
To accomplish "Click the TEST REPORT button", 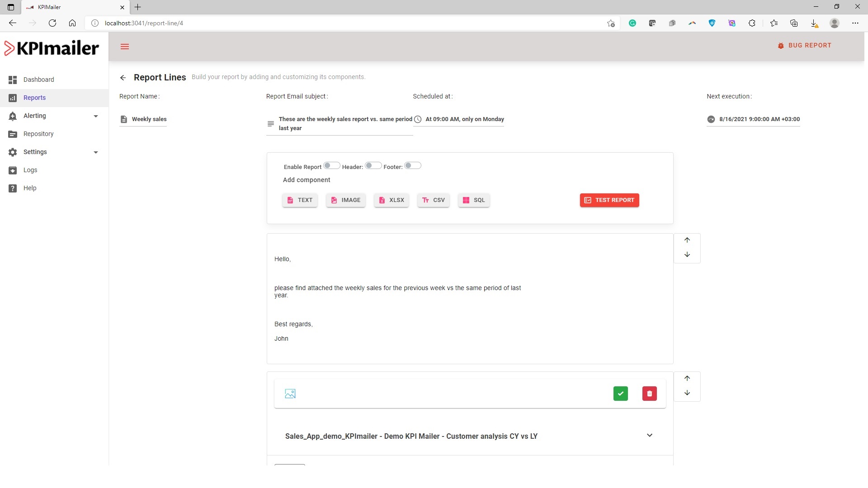I will (x=609, y=200).
